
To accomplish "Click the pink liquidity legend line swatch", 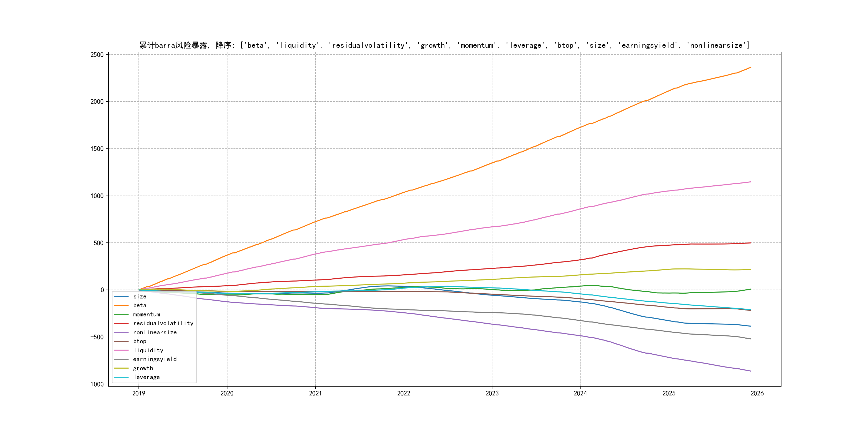I will point(121,350).
